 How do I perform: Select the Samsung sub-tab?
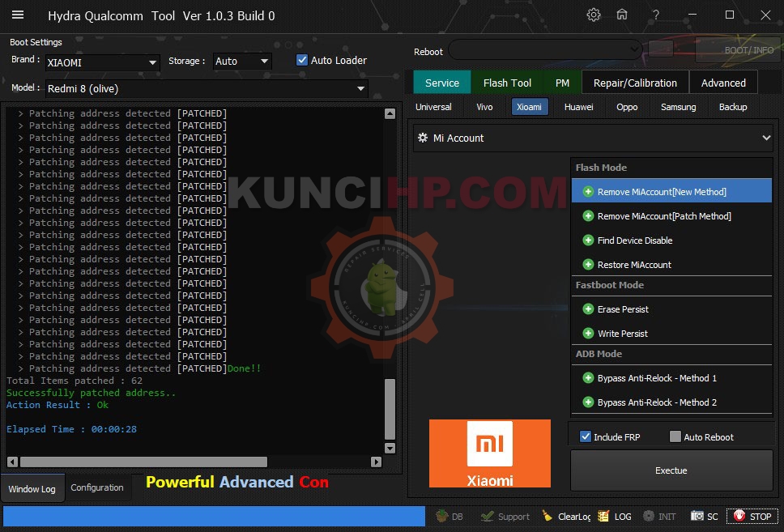678,107
